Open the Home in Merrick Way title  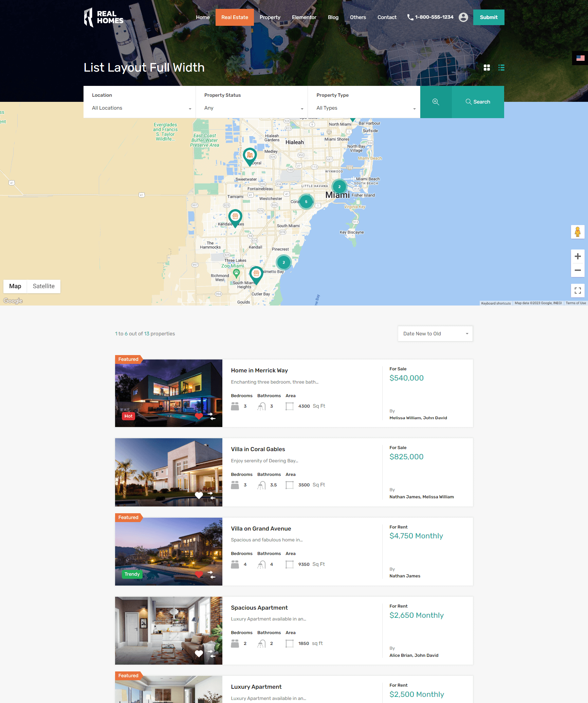259,370
